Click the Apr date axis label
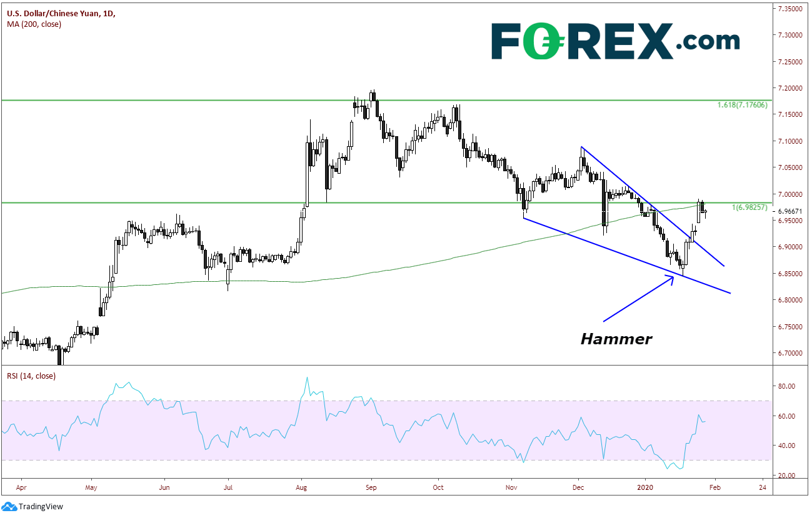Image resolution: width=812 pixels, height=518 pixels. click(x=21, y=486)
